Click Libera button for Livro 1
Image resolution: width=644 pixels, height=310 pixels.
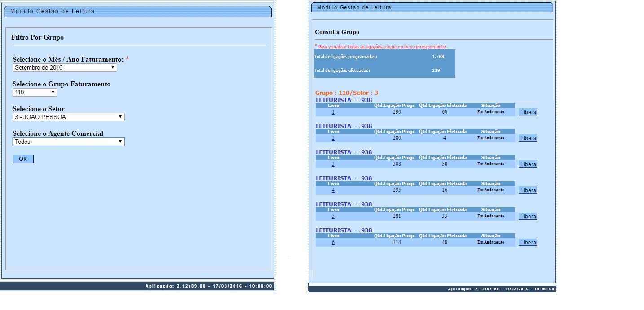click(x=528, y=112)
